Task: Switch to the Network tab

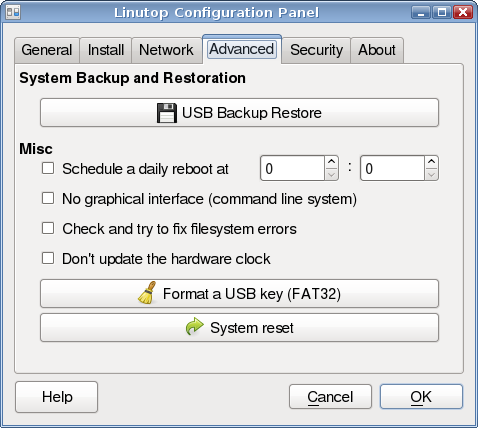Action: [166, 50]
